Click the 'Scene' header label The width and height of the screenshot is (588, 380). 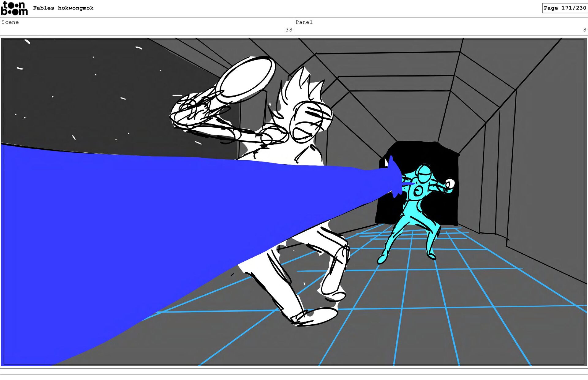[10, 22]
